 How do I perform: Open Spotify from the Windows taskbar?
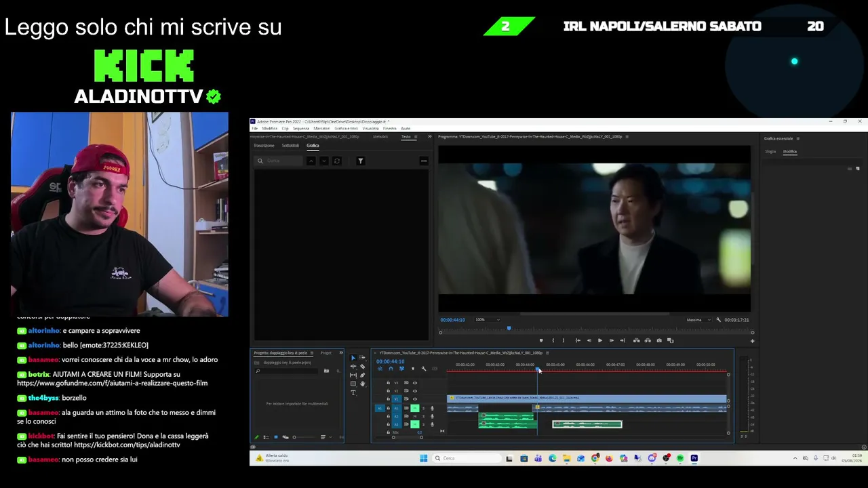point(680,458)
